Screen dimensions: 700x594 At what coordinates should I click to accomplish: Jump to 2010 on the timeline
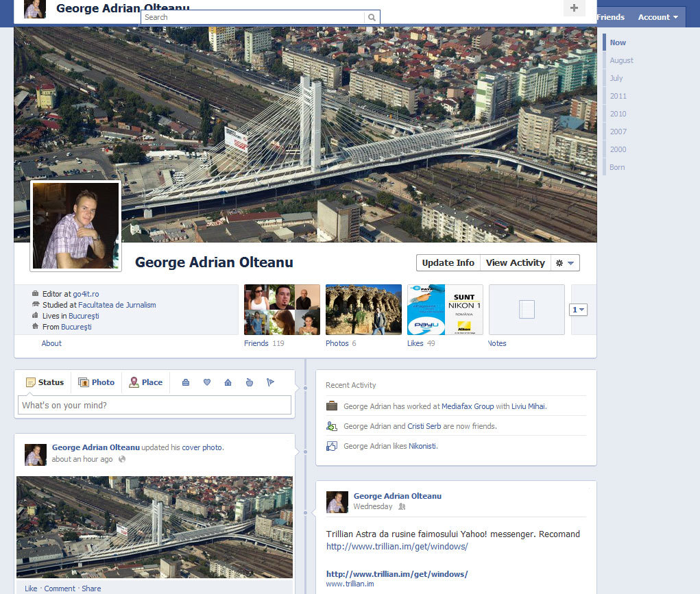pyautogui.click(x=618, y=114)
